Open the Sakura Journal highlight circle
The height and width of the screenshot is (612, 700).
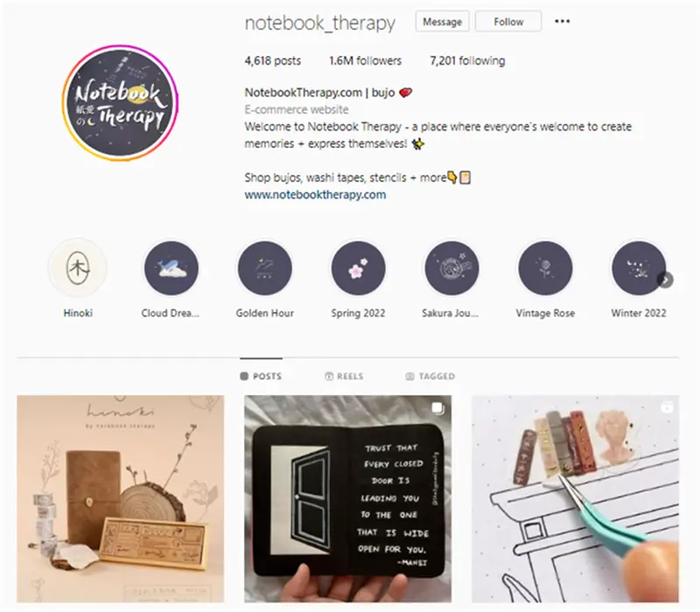pyautogui.click(x=451, y=268)
